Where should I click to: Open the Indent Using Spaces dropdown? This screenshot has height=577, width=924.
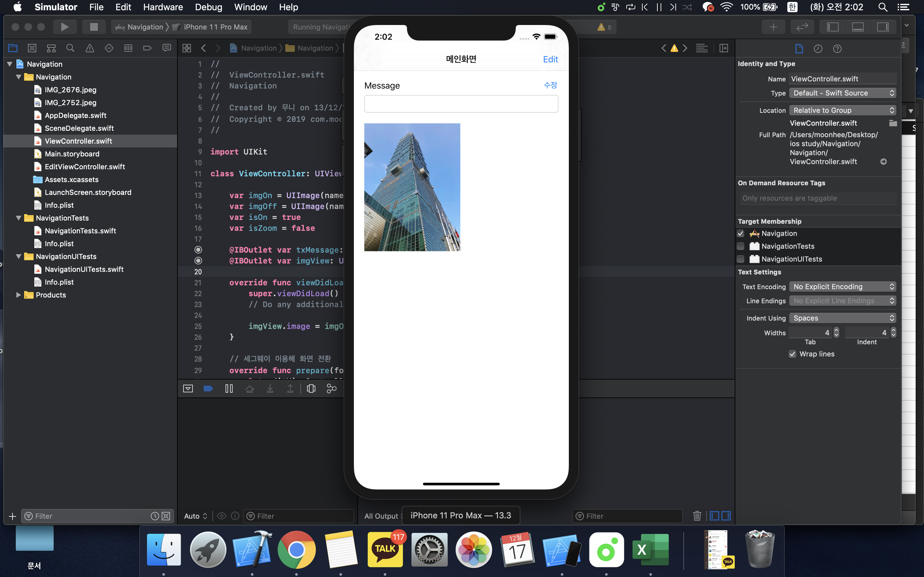click(x=842, y=318)
